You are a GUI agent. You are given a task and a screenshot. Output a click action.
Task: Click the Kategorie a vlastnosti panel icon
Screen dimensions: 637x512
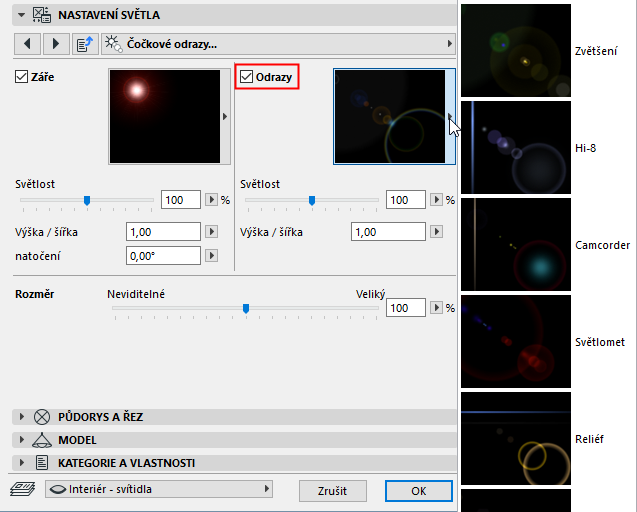point(42,463)
